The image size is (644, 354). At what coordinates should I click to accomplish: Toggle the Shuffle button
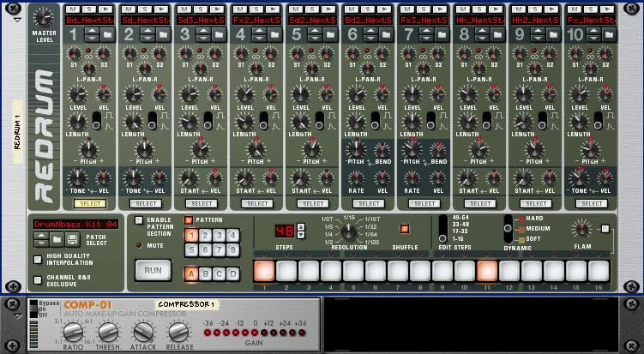[x=405, y=228]
